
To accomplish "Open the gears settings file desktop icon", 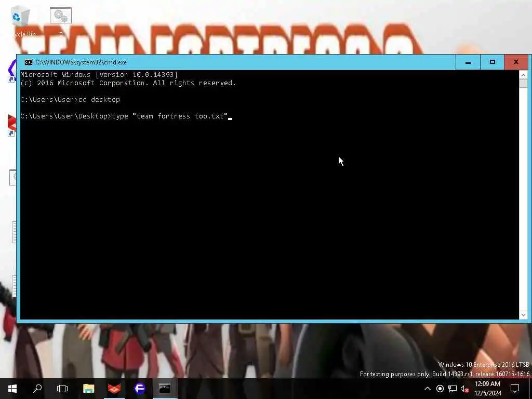I will [61, 20].
